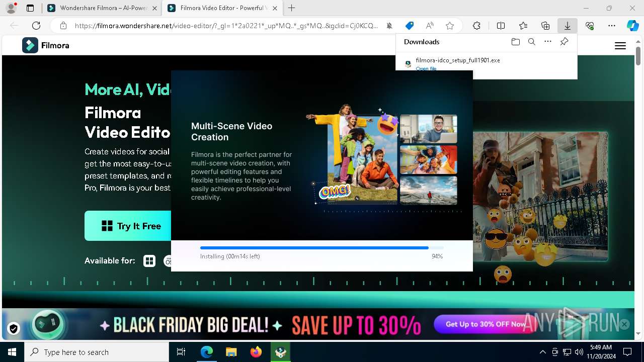Toggle split screen view
Screen dimensions: 644x362
(501, 26)
